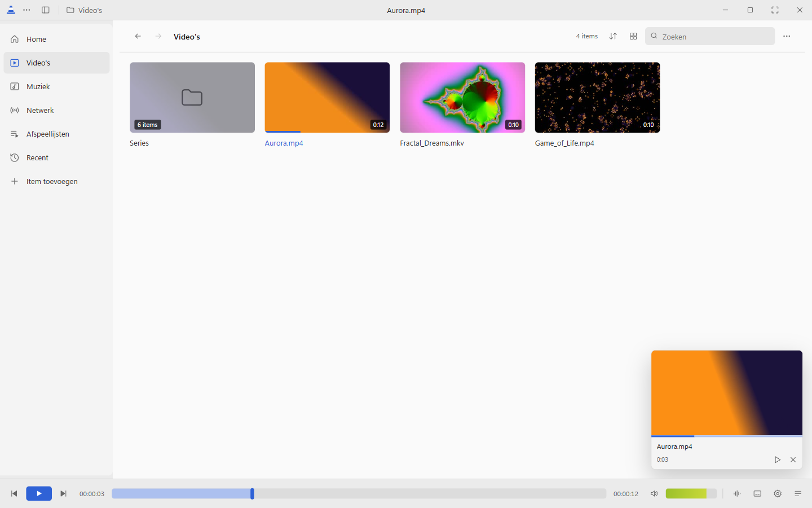
Task: Select Video's in sidebar
Action: click(x=56, y=63)
